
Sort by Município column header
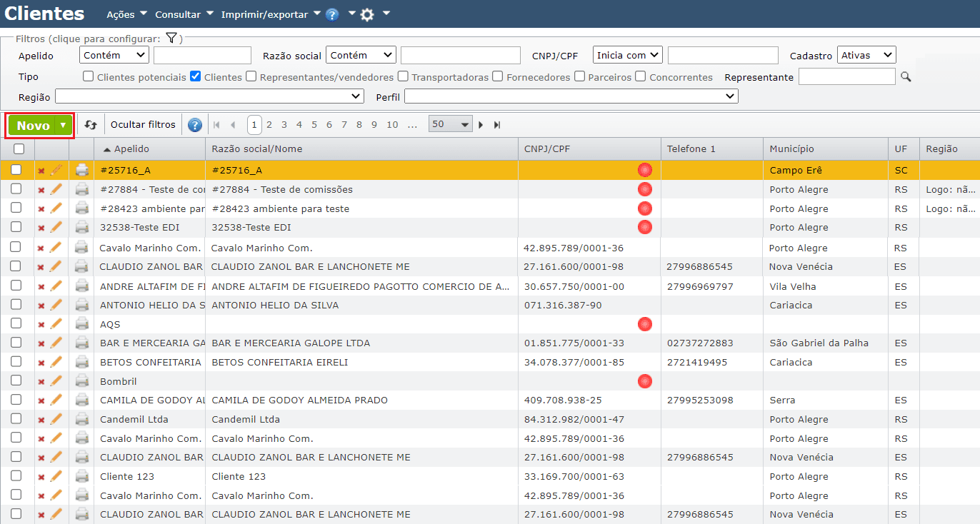click(x=791, y=148)
